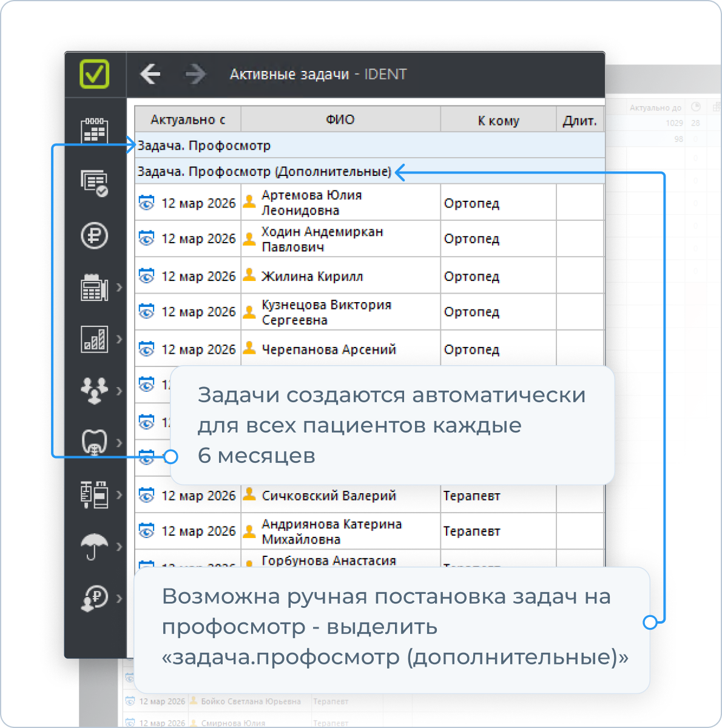Viewport: 722px width, 728px height.
Task: Open the ruble payments sidebar icon
Action: pyautogui.click(x=94, y=235)
